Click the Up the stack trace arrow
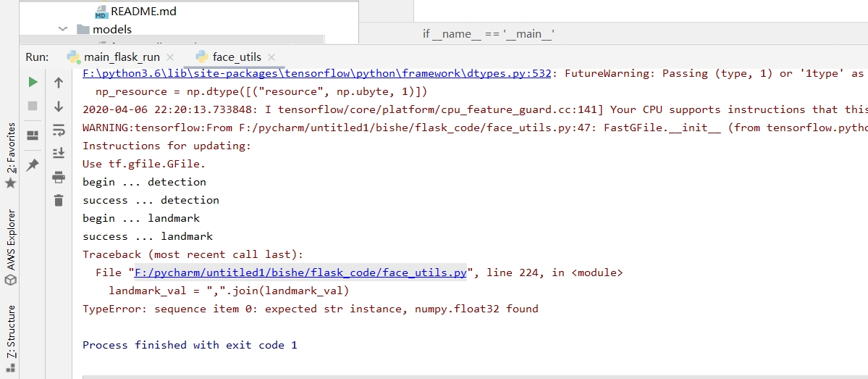This screenshot has height=379, width=868. pyautogui.click(x=58, y=83)
